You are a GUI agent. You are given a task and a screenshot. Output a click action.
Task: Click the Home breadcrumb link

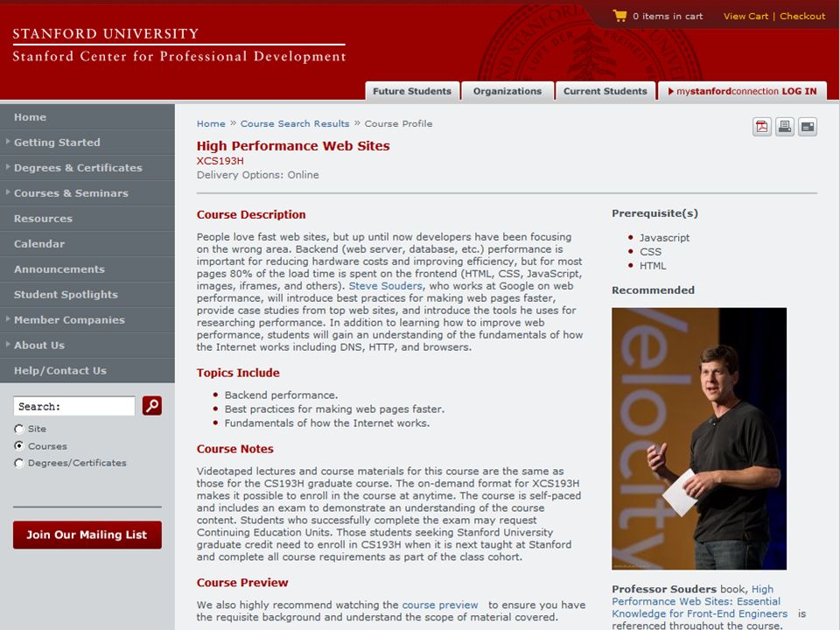pos(211,123)
